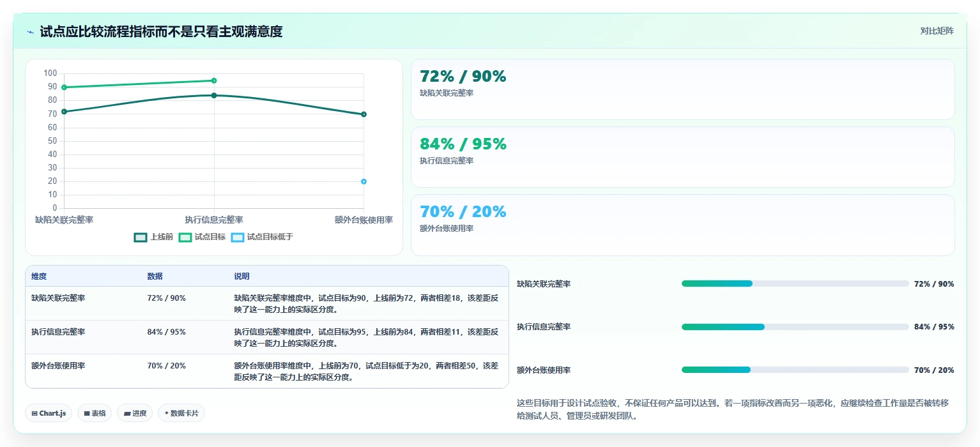Screen dimensions: 980x447
Task: Click the 表格 tag chip
Action: pyautogui.click(x=95, y=413)
